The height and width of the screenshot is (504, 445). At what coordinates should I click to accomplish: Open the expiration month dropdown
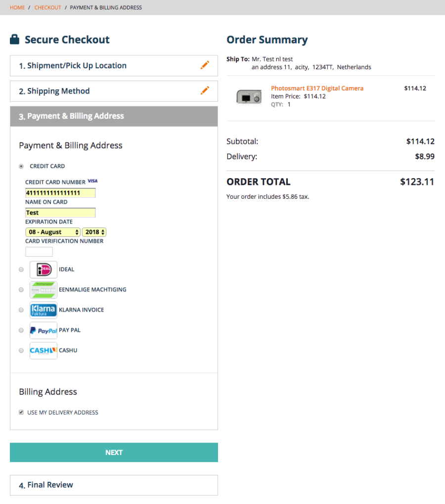point(53,232)
